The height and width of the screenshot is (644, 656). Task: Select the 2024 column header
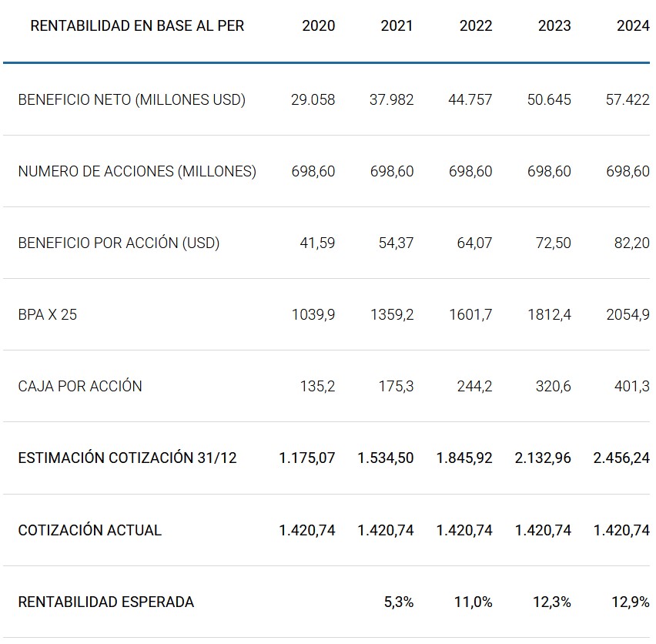[633, 26]
